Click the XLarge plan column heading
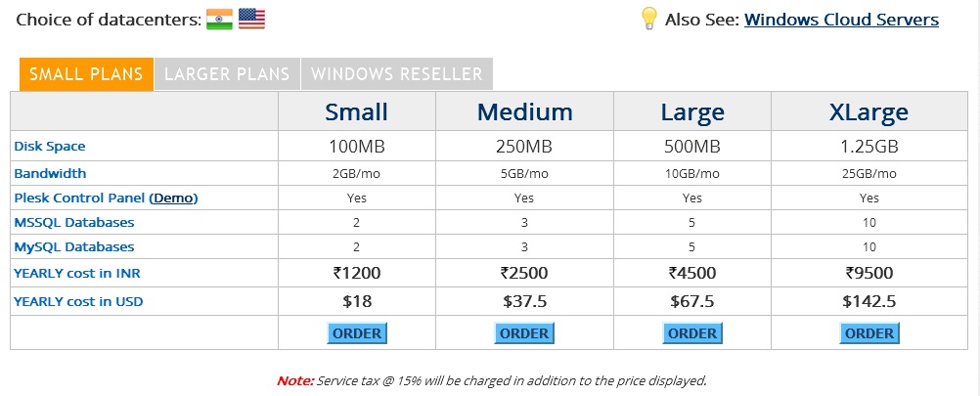 click(869, 112)
